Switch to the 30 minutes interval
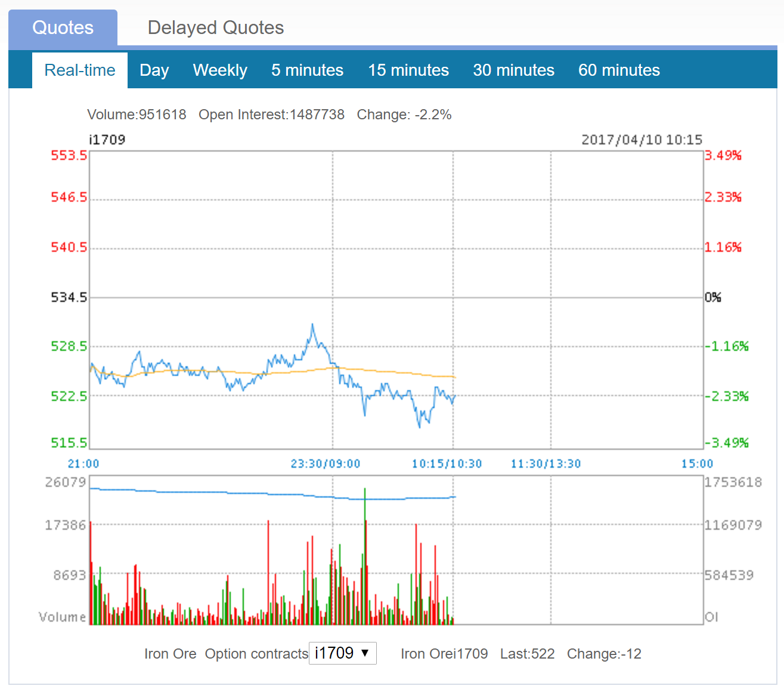Viewport: 784px width, 692px height. [513, 70]
